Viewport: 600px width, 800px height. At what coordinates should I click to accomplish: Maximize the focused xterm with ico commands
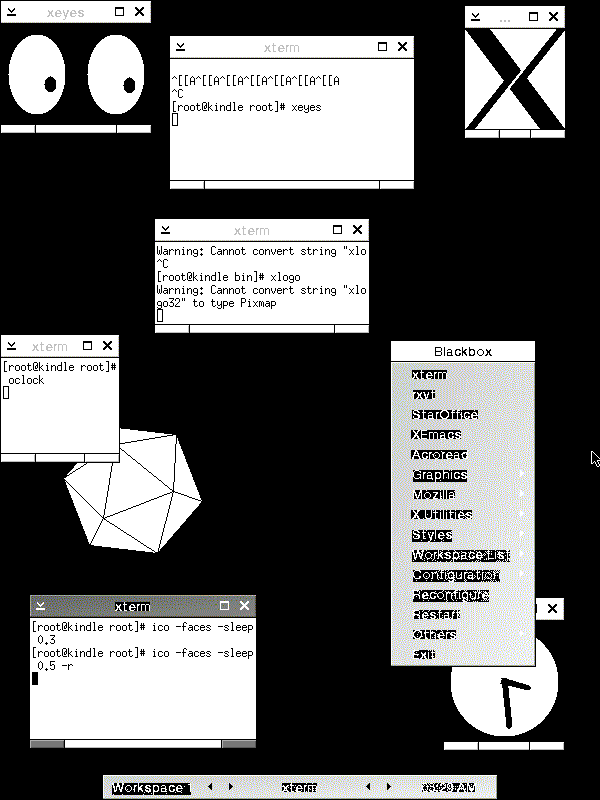pyautogui.click(x=224, y=606)
